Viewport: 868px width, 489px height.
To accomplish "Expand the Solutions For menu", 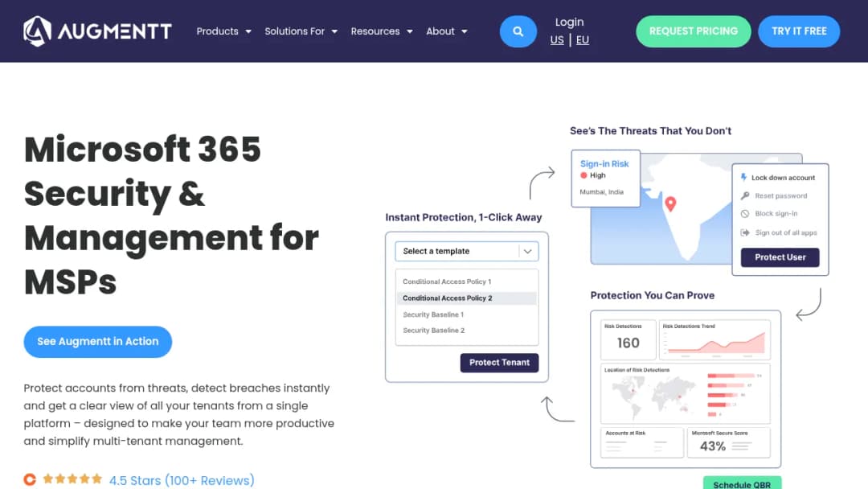I will (x=301, y=31).
